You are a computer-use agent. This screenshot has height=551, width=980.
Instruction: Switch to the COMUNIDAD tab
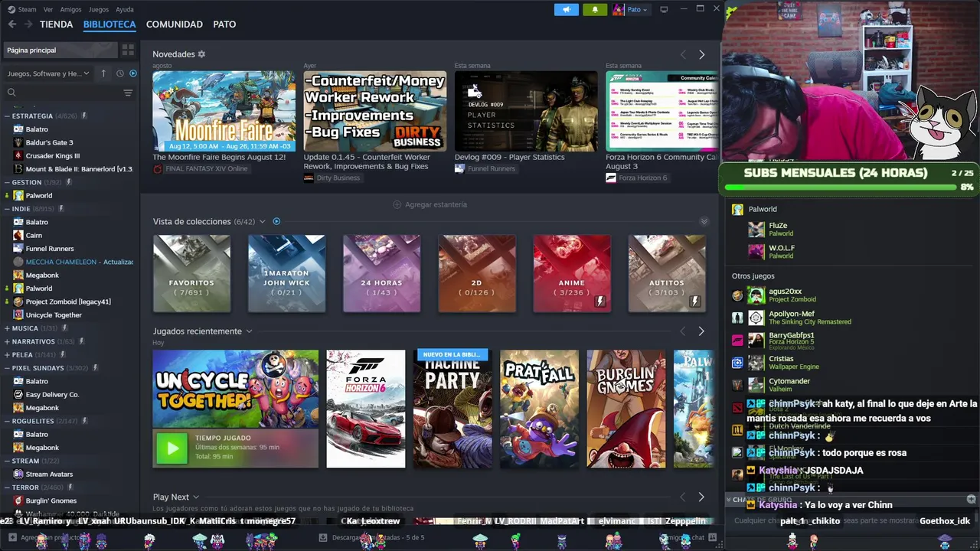click(x=175, y=24)
